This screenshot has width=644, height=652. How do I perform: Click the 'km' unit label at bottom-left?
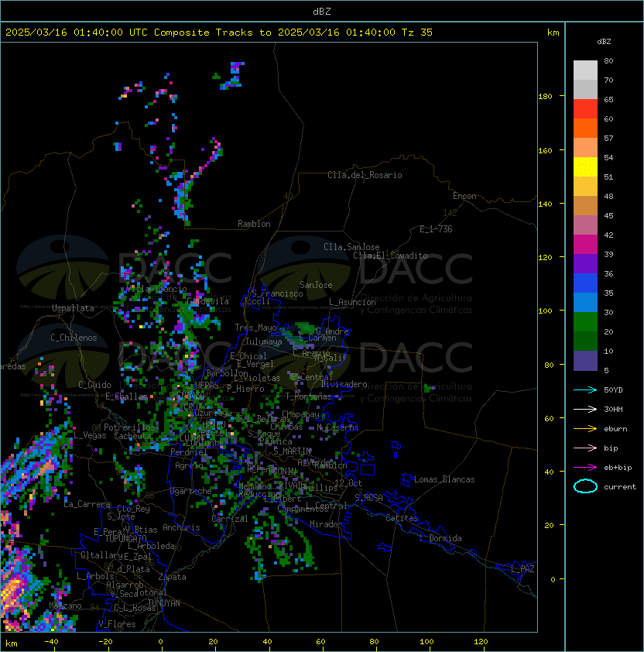pos(12,643)
